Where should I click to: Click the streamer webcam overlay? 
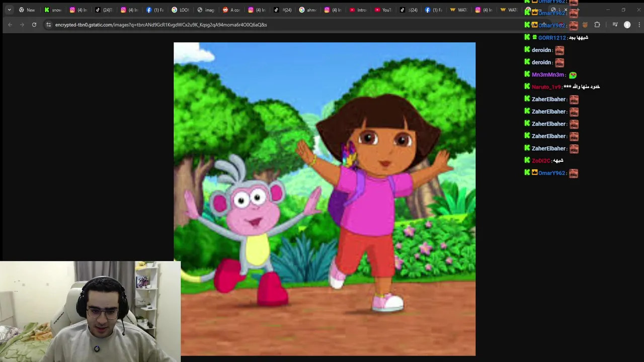point(91,311)
